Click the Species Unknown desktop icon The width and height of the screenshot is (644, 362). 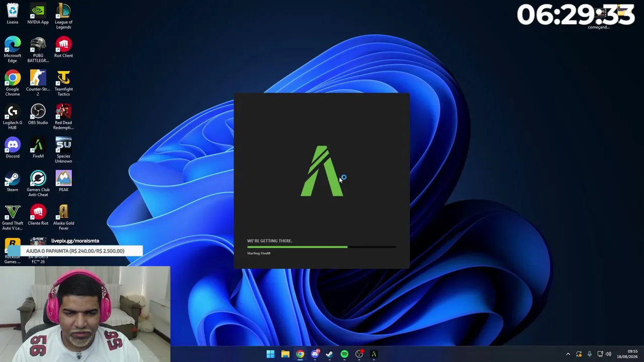point(63,150)
